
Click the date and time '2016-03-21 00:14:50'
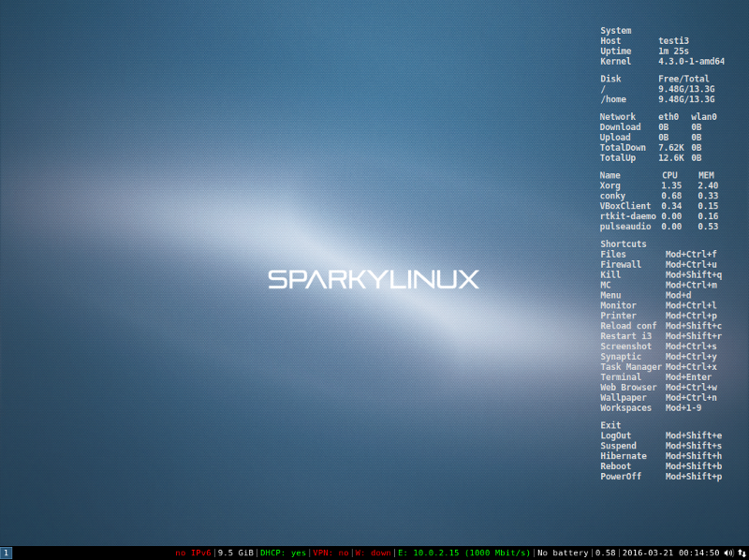[670, 553]
